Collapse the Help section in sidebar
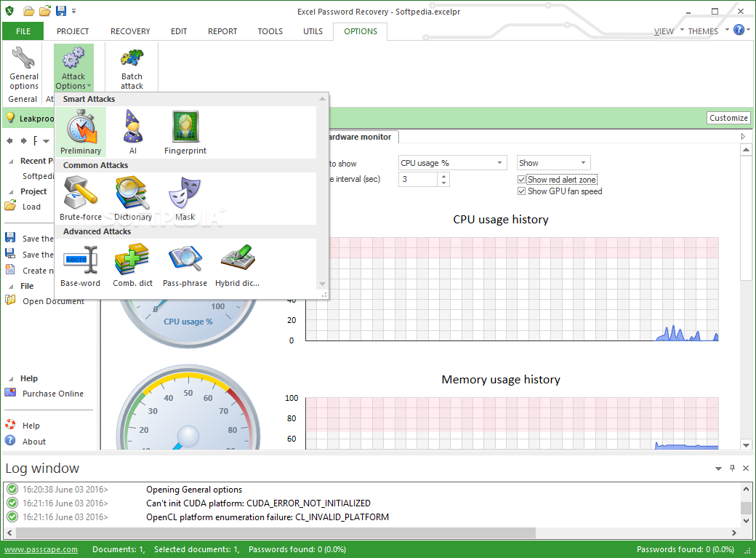This screenshot has height=558, width=756. coord(11,379)
